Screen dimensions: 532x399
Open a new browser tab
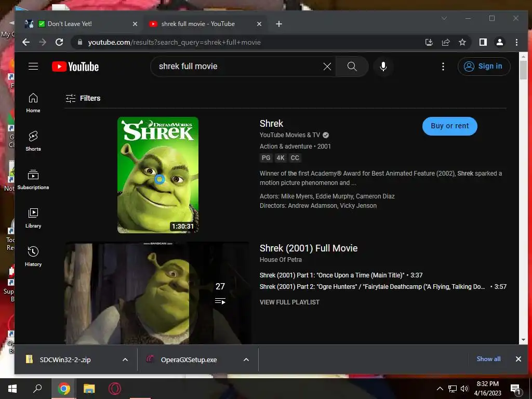(x=279, y=24)
